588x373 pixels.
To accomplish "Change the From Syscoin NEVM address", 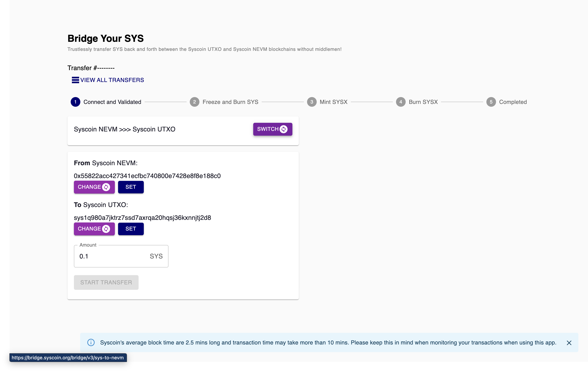I will coord(94,187).
